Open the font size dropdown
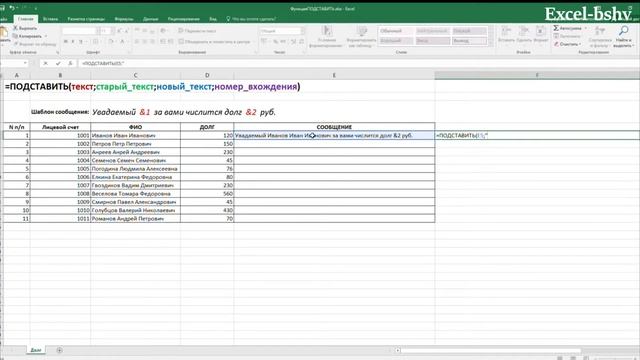 point(112,31)
